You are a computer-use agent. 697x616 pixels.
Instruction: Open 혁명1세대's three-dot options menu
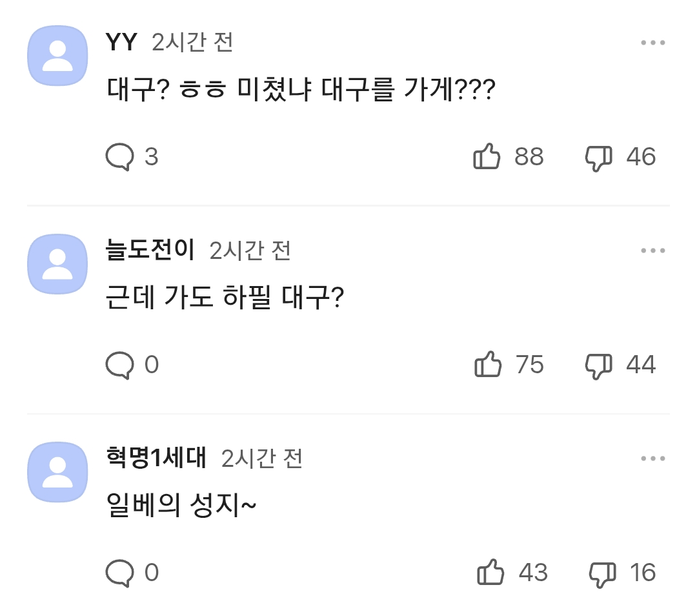(653, 458)
